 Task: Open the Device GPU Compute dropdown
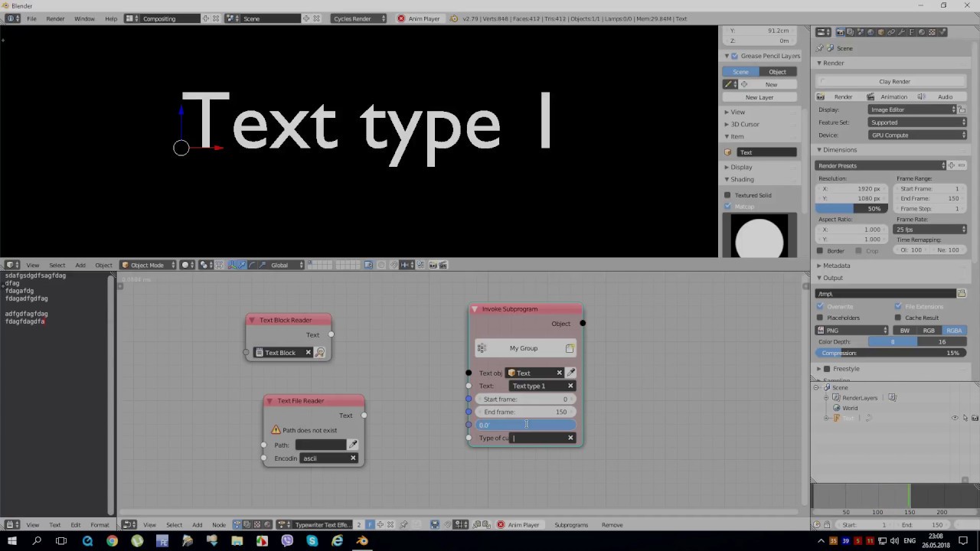tap(918, 135)
